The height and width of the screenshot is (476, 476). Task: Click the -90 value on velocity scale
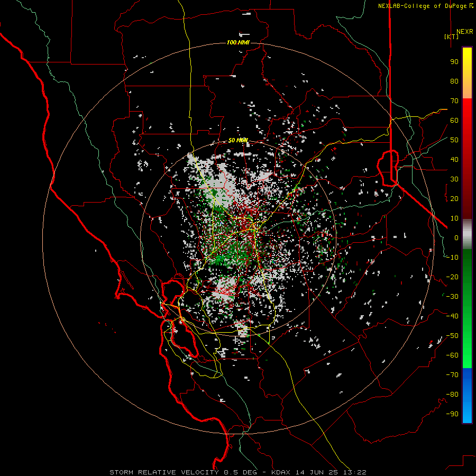pos(452,414)
